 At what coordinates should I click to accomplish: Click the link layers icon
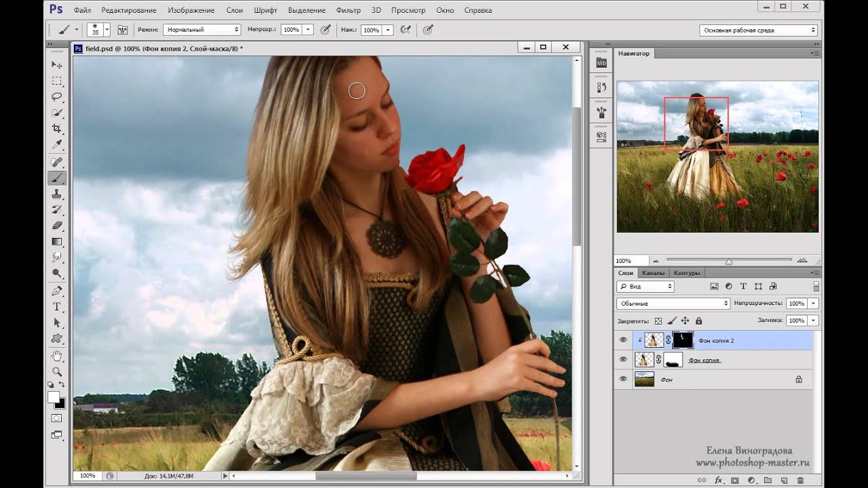(x=703, y=481)
